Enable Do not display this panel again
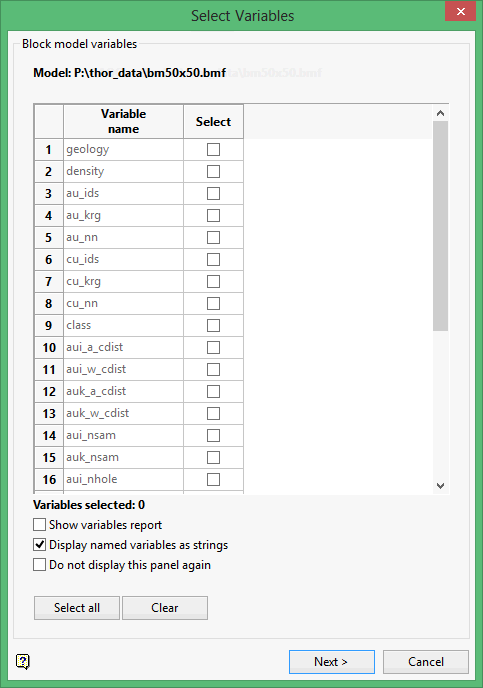Image resolution: width=483 pixels, height=688 pixels. coord(39,565)
